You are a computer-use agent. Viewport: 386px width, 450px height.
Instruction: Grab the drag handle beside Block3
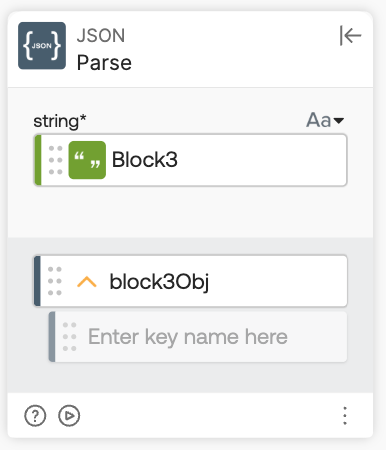click(56, 160)
